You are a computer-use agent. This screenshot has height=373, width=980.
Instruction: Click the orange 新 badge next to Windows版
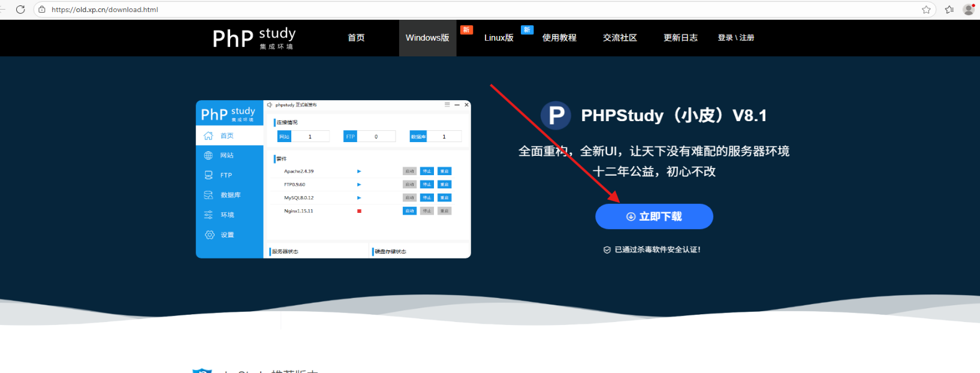click(466, 30)
